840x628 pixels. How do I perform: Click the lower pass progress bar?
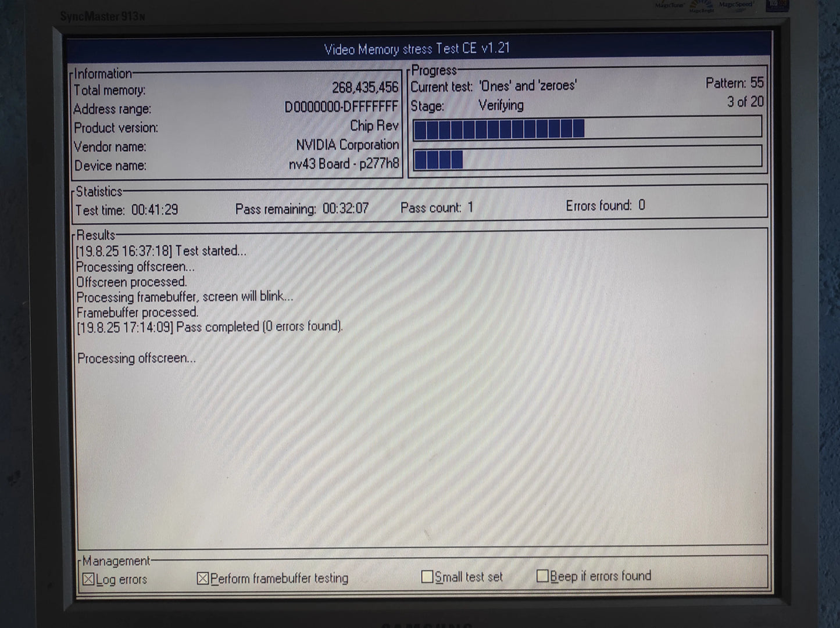point(587,158)
